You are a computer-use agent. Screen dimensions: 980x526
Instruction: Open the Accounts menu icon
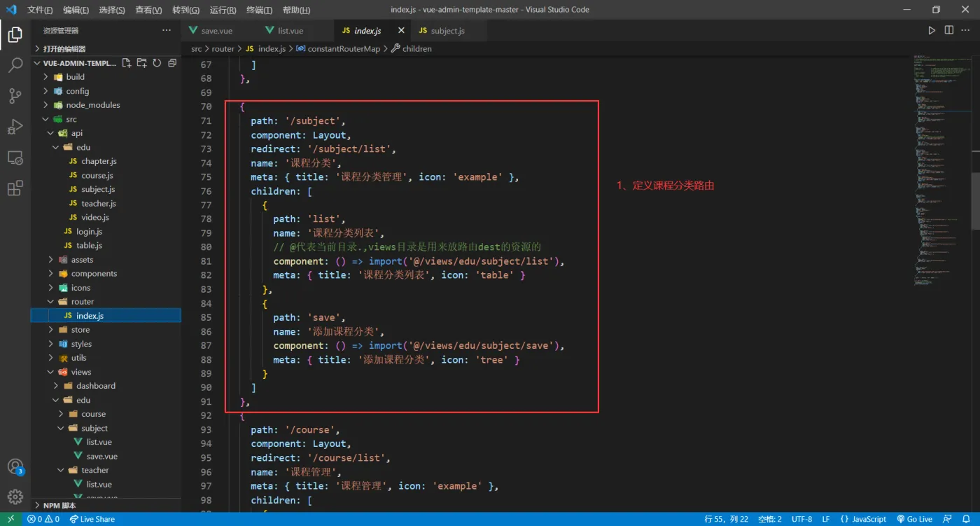click(x=15, y=466)
